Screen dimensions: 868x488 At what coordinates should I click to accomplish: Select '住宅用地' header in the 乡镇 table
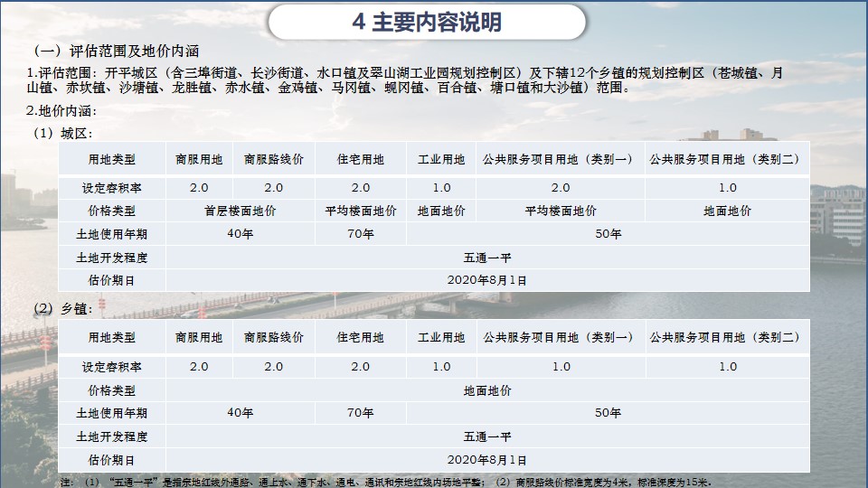[360, 338]
